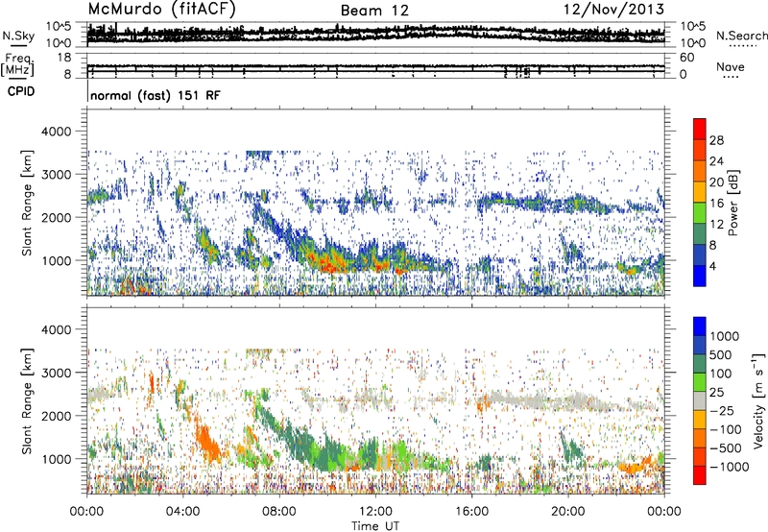Click the velocity colorbar tick '-1000'

click(729, 467)
